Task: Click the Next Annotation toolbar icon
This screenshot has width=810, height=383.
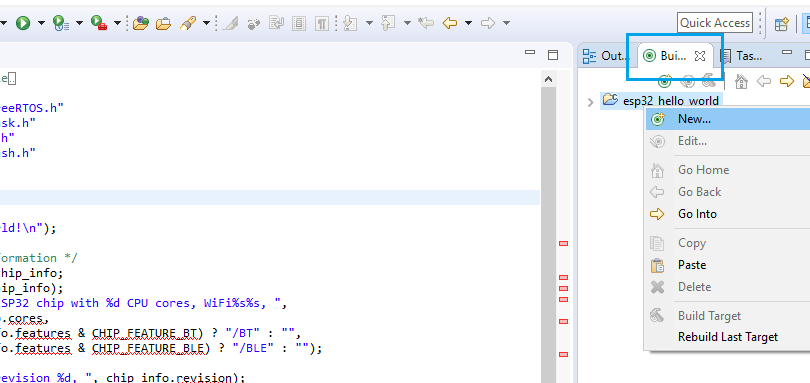Action: point(350,23)
